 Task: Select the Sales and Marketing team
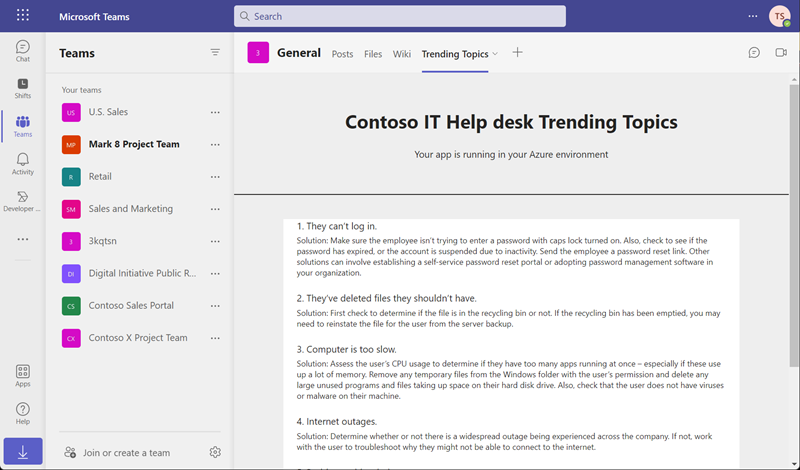(x=131, y=209)
